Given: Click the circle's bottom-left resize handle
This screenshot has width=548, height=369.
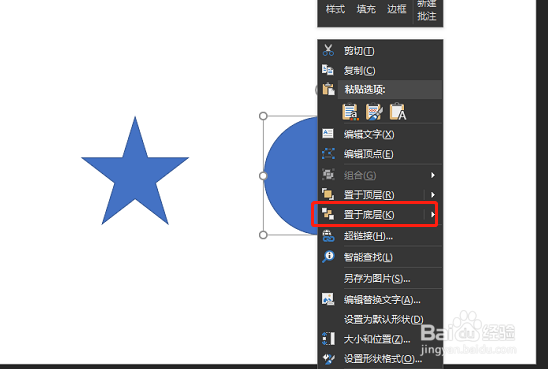Looking at the screenshot, I should pyautogui.click(x=263, y=235).
